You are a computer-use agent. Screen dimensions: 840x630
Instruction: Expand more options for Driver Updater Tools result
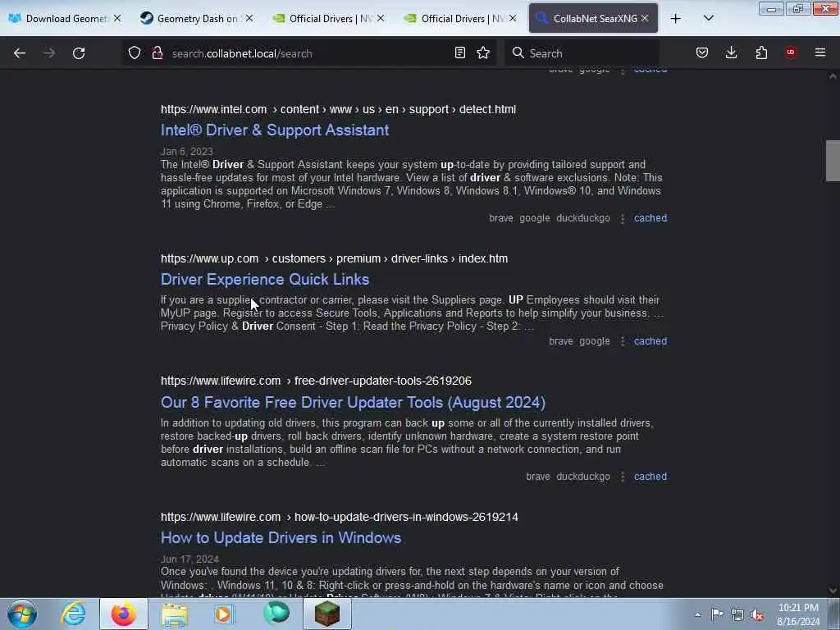click(622, 477)
